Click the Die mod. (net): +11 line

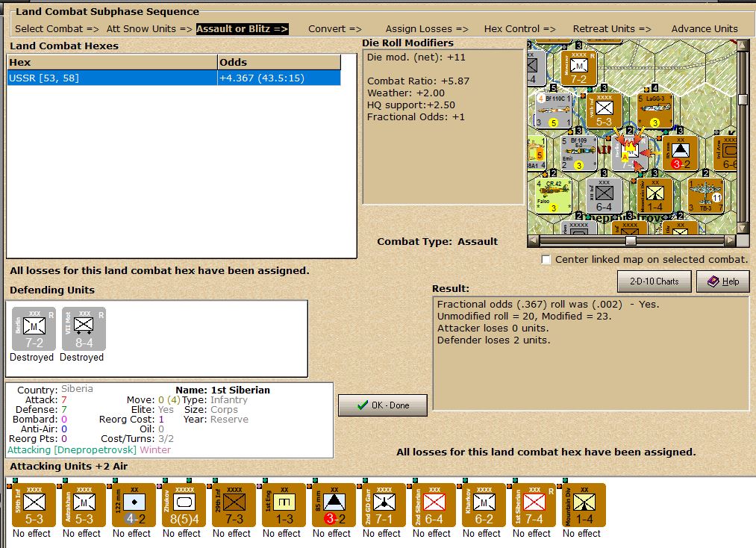[x=416, y=57]
